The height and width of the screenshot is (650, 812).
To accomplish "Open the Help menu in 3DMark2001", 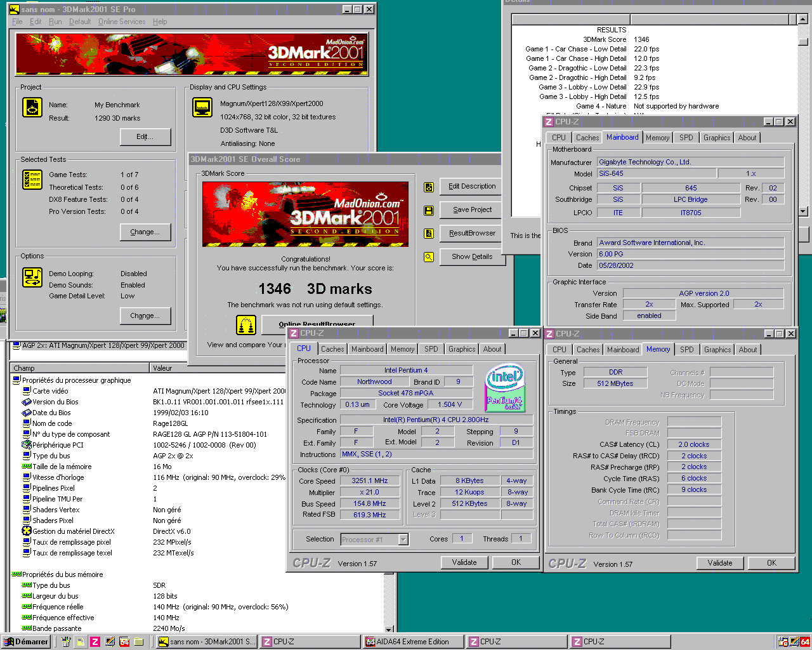I will point(160,22).
